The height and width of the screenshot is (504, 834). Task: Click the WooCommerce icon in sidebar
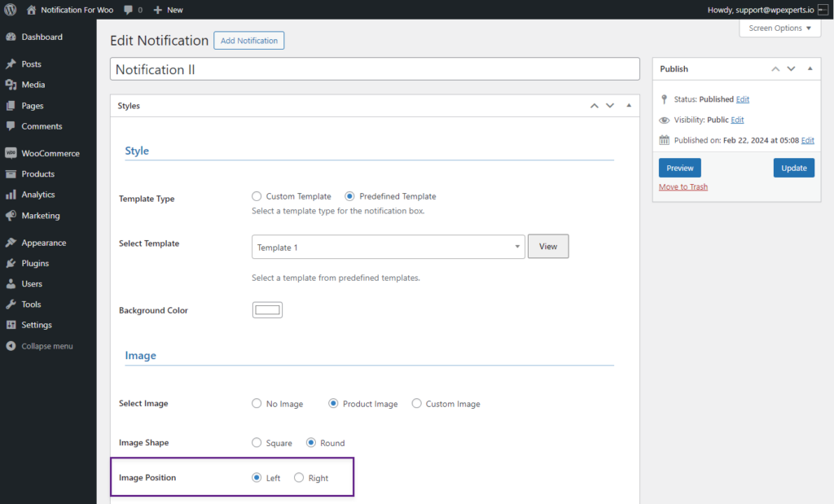point(11,153)
